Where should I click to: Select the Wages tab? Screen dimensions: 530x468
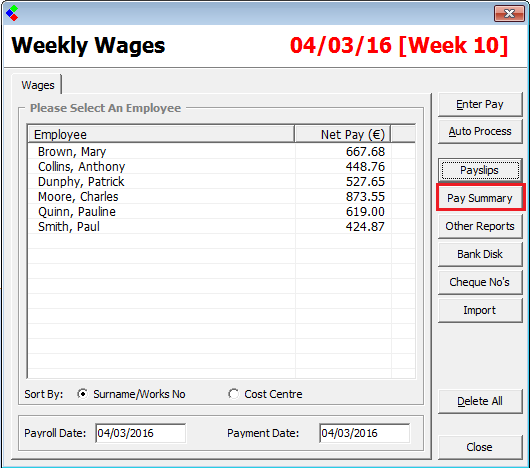[38, 85]
